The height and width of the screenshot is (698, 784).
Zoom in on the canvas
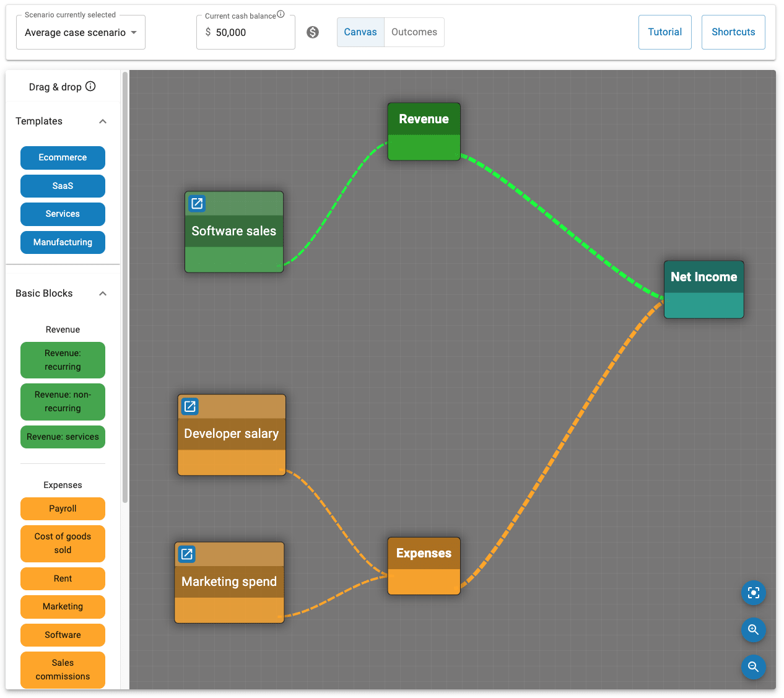(x=753, y=630)
